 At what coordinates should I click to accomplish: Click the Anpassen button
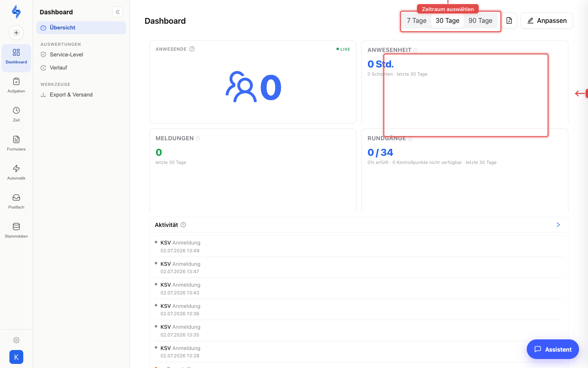click(x=547, y=20)
